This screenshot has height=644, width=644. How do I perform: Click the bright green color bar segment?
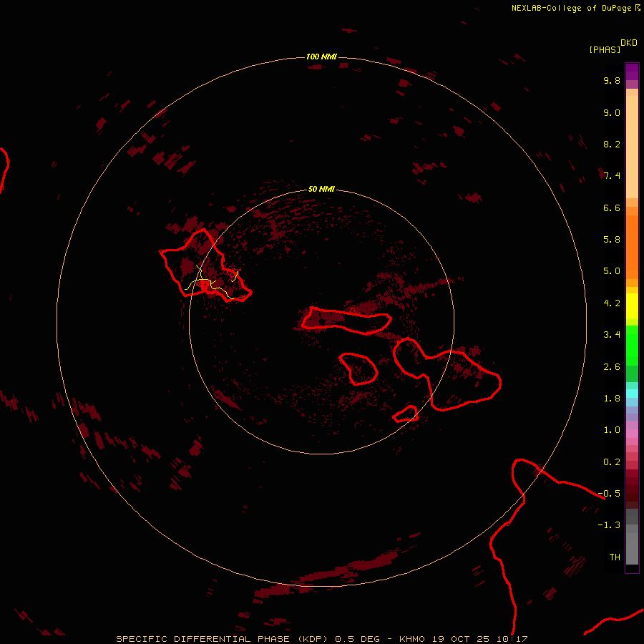632,345
